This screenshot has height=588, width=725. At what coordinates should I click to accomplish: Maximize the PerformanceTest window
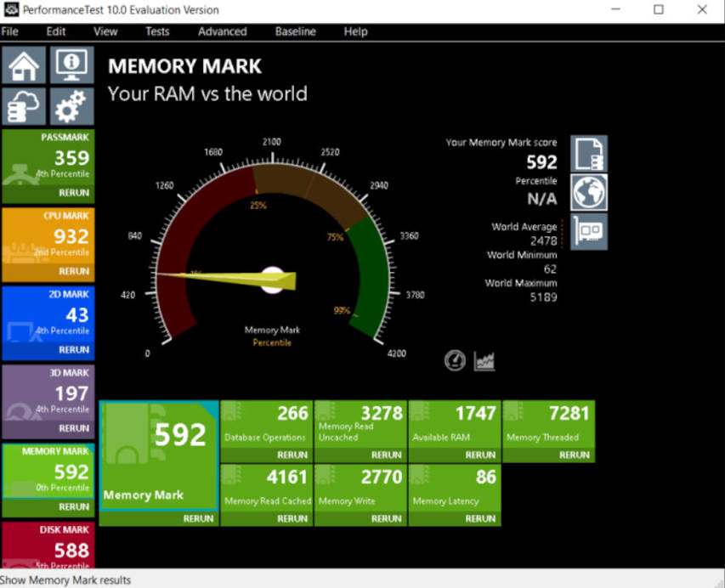pos(659,9)
